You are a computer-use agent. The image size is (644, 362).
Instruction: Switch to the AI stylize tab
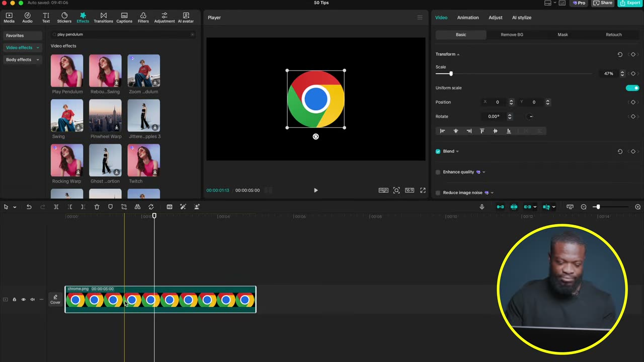point(522,18)
